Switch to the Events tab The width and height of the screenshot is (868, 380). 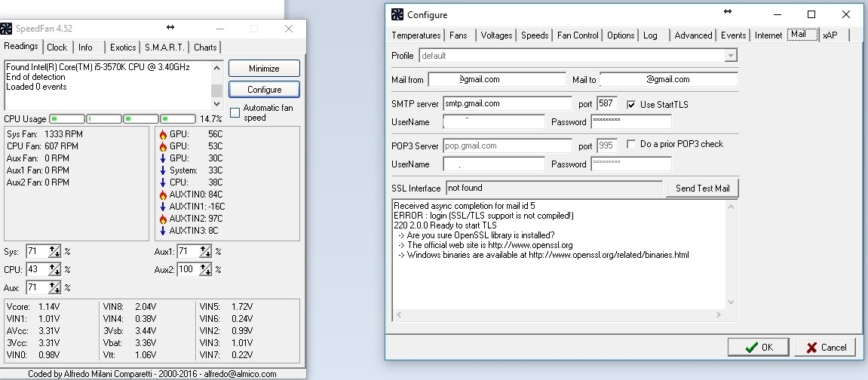(x=733, y=35)
